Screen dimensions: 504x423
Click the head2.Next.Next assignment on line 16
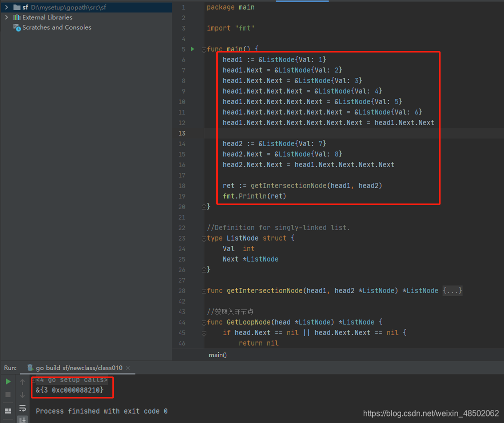(309, 164)
